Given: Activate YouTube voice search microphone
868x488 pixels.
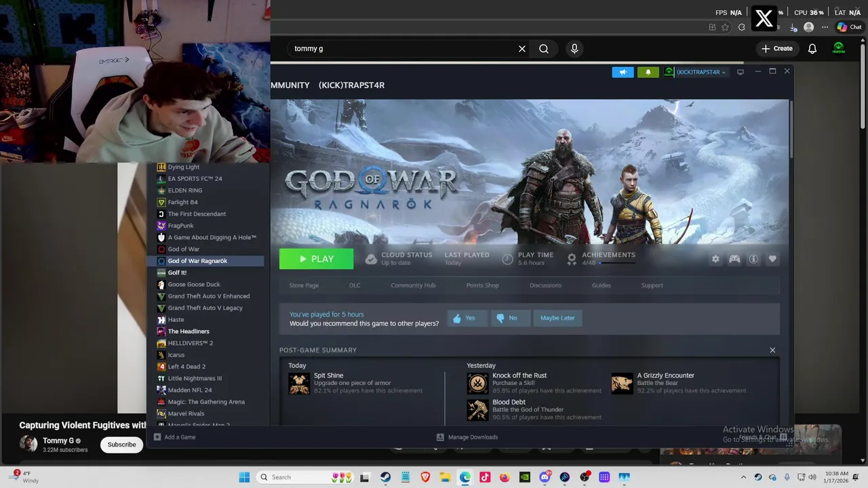Looking at the screenshot, I should [x=574, y=49].
